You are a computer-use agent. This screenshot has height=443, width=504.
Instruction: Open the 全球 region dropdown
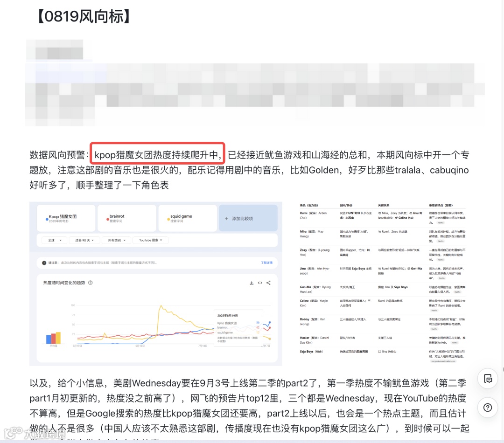point(54,240)
